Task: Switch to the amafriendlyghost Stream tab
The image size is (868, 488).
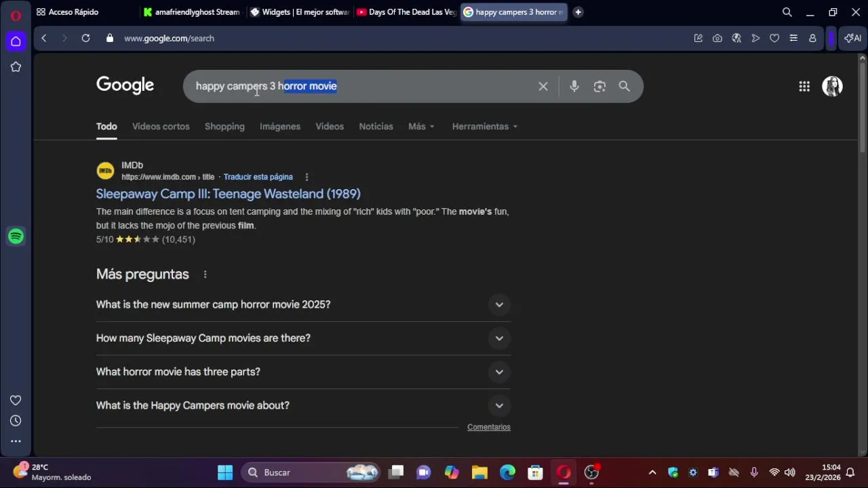Action: (x=193, y=12)
